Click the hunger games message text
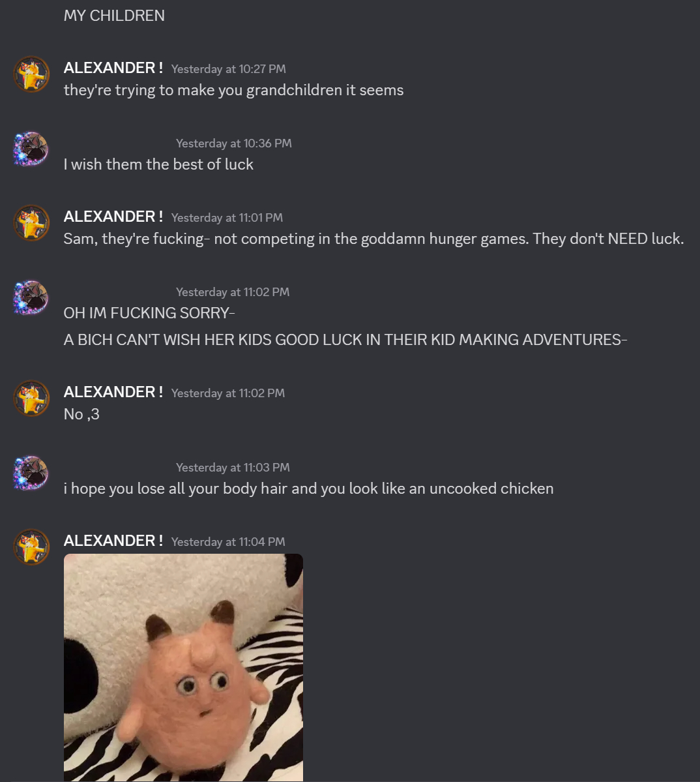Image resolution: width=700 pixels, height=782 pixels. (373, 239)
